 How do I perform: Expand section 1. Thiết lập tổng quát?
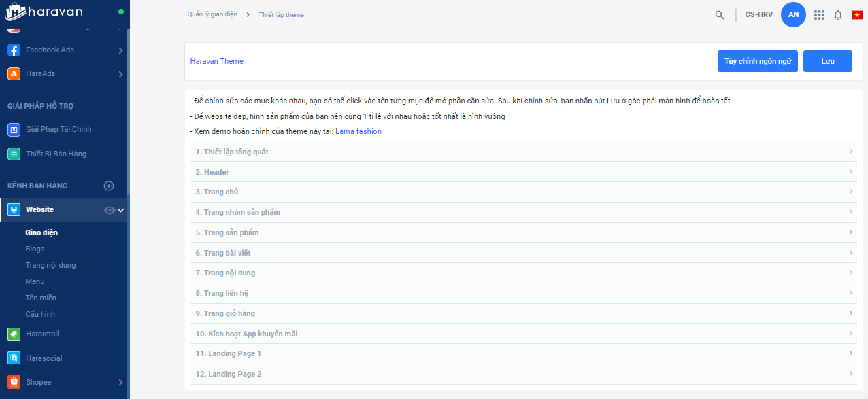[x=520, y=152]
